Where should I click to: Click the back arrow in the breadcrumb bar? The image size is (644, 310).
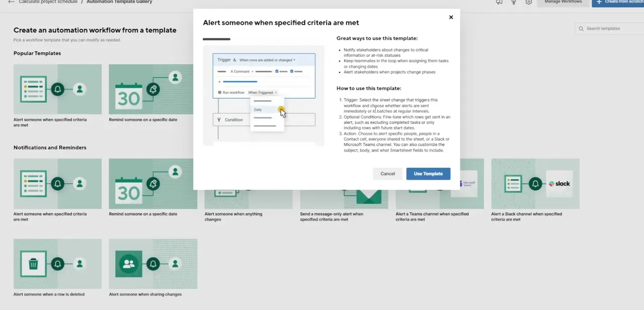tap(11, 2)
